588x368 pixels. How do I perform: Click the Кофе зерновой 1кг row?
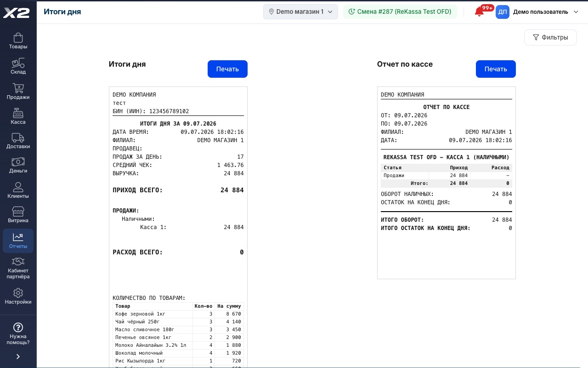[178, 314]
